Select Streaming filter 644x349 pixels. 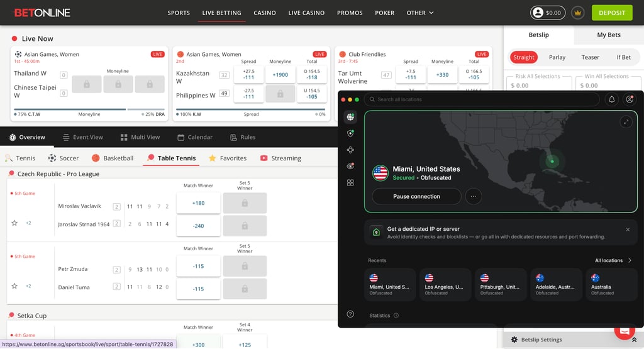tap(281, 158)
